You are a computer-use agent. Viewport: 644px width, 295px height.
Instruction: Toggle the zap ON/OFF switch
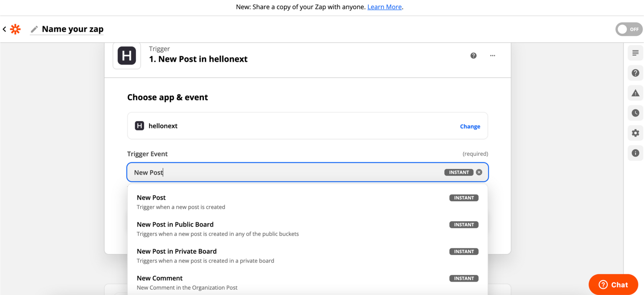click(629, 29)
